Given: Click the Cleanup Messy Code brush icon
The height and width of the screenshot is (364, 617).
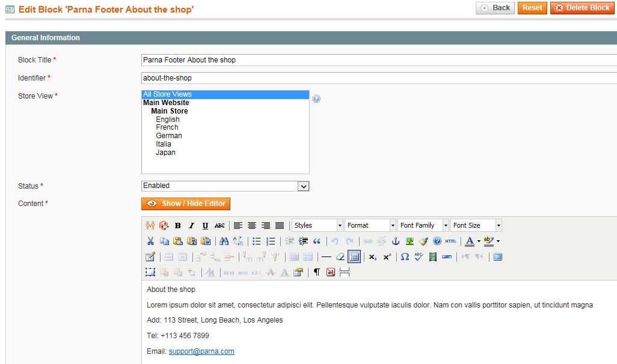Looking at the screenshot, I should click(423, 241).
